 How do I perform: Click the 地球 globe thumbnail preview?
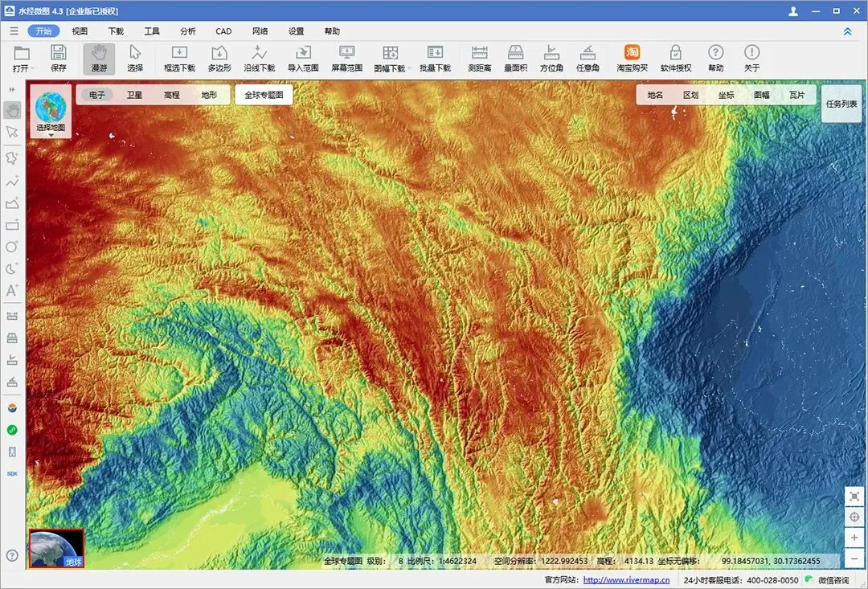click(x=56, y=549)
